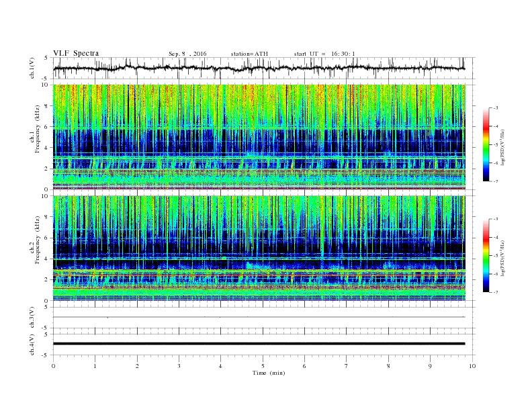Screen dimensions: 532x411
Task: Click the upper color bar's log(PSD) label
Action: click(x=502, y=147)
